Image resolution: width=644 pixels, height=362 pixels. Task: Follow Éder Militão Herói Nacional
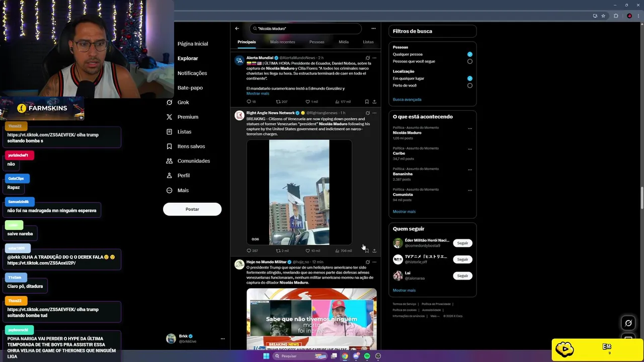point(462,243)
